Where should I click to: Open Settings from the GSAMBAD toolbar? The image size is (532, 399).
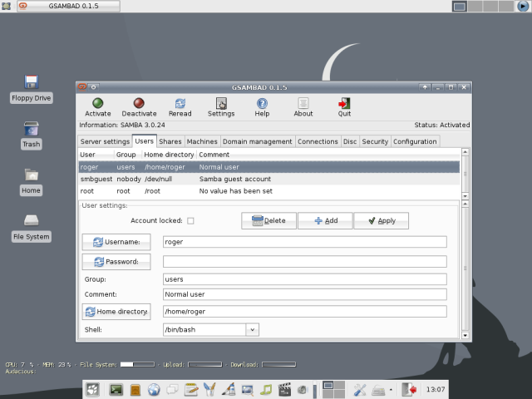click(221, 103)
